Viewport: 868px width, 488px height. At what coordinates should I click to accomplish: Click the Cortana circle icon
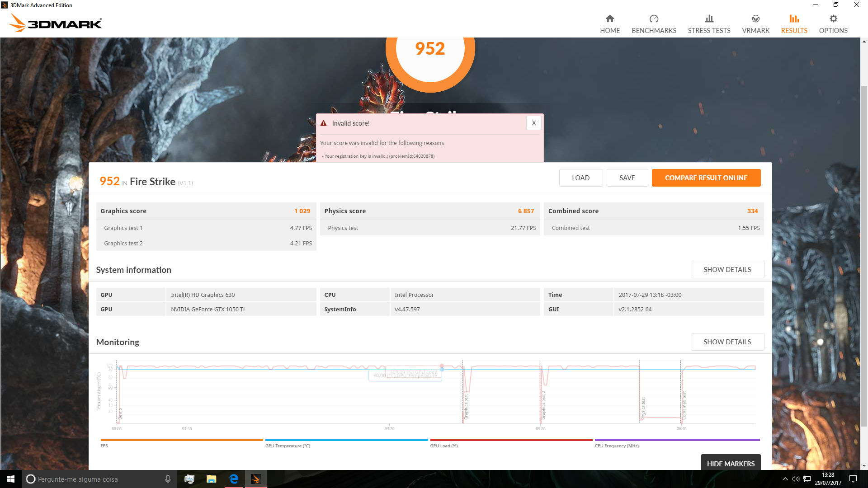click(x=31, y=479)
